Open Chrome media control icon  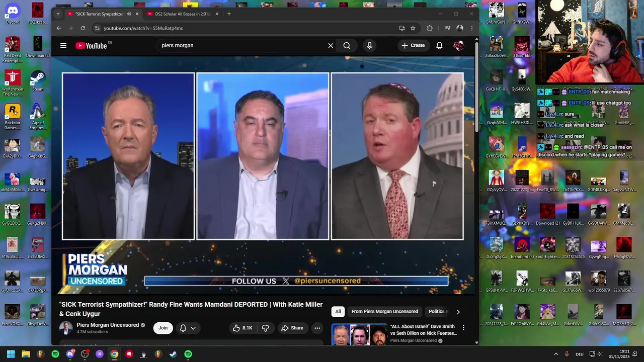tap(447, 28)
